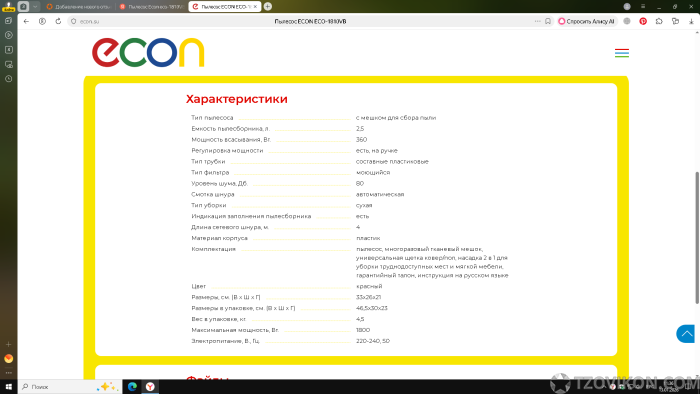Open Yandex Browser from taskbar
The height and width of the screenshot is (394, 700).
(150, 387)
